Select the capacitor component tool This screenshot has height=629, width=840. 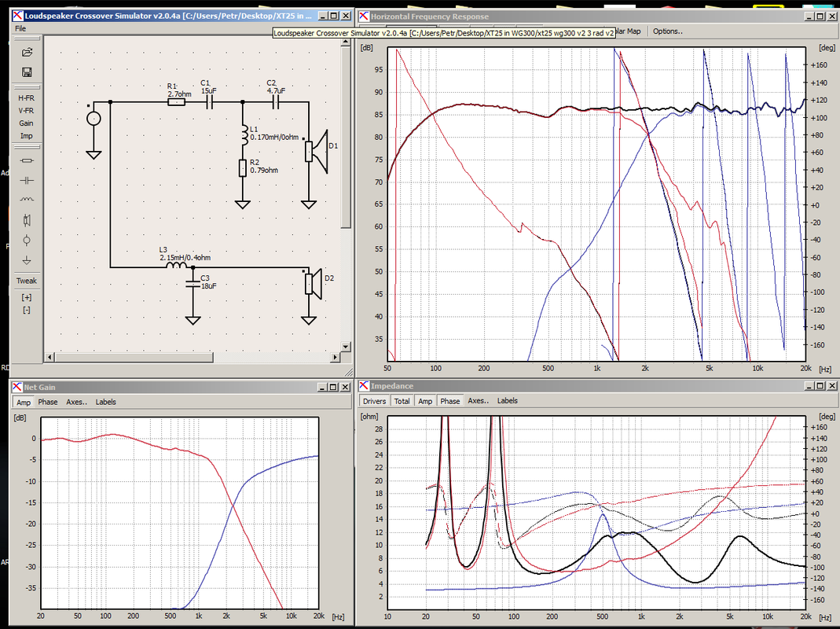tap(26, 180)
